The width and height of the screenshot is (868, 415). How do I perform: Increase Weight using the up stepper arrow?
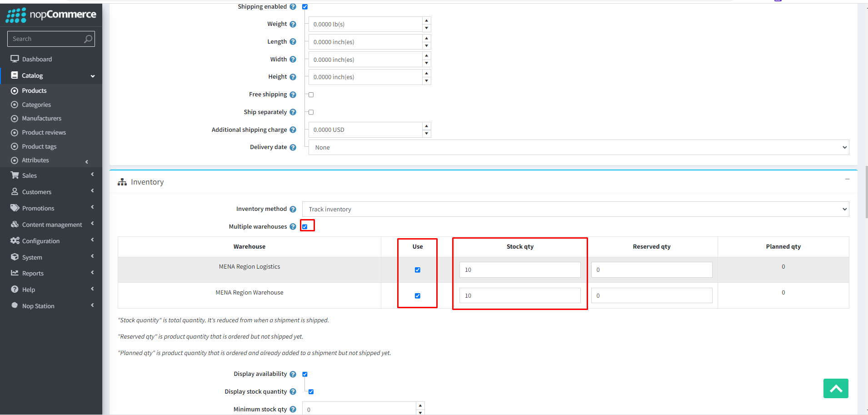(x=426, y=20)
